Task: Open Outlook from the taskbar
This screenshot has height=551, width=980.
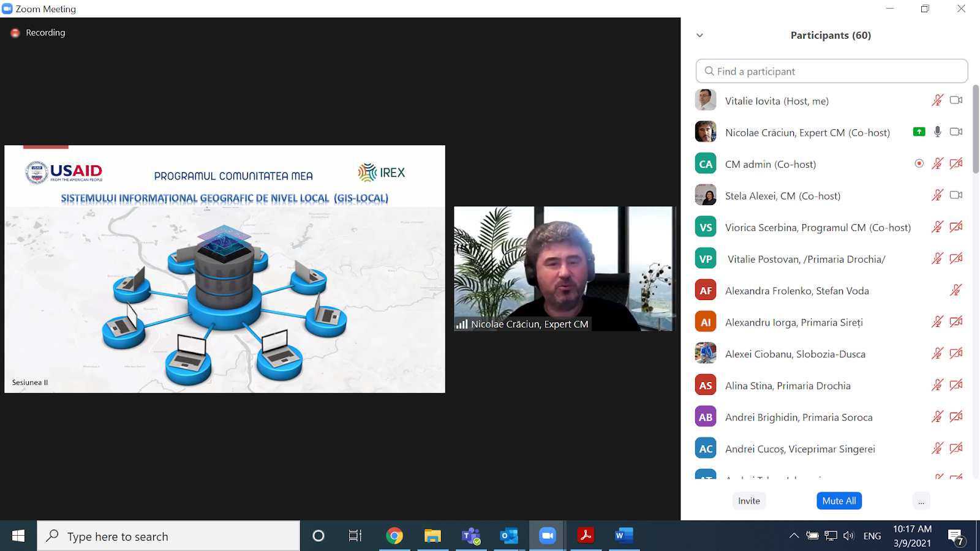Action: pyautogui.click(x=509, y=536)
